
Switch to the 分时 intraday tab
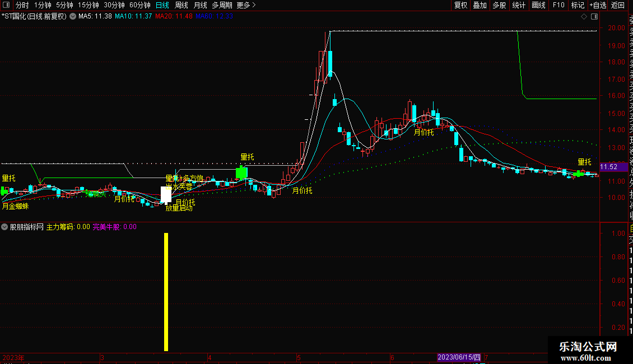(x=22, y=5)
